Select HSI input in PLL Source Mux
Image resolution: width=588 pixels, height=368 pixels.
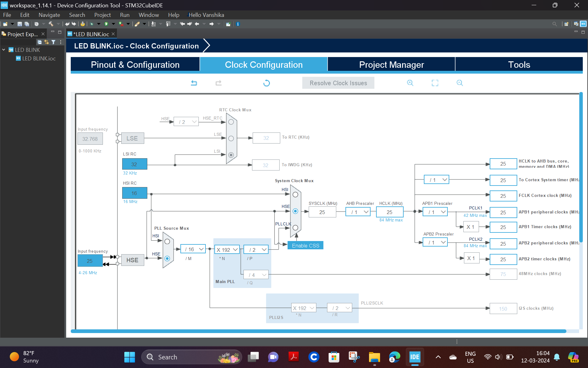[x=167, y=242]
